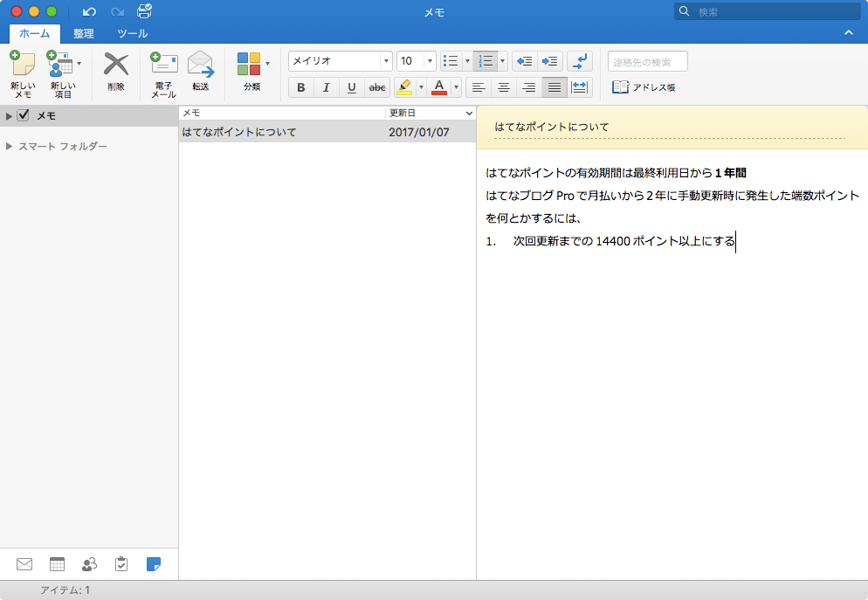Apply yellow highlight color
Screen dimensions: 868x600
pyautogui.click(x=404, y=87)
